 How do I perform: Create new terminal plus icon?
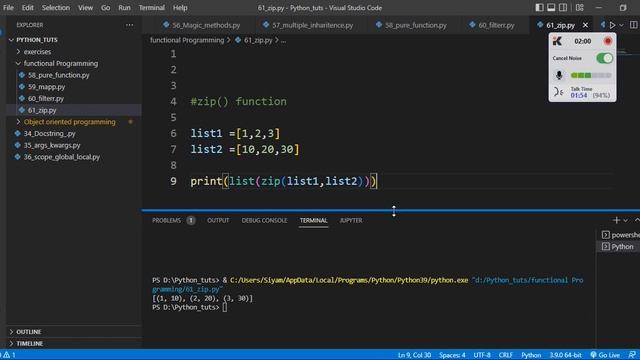tap(616, 220)
